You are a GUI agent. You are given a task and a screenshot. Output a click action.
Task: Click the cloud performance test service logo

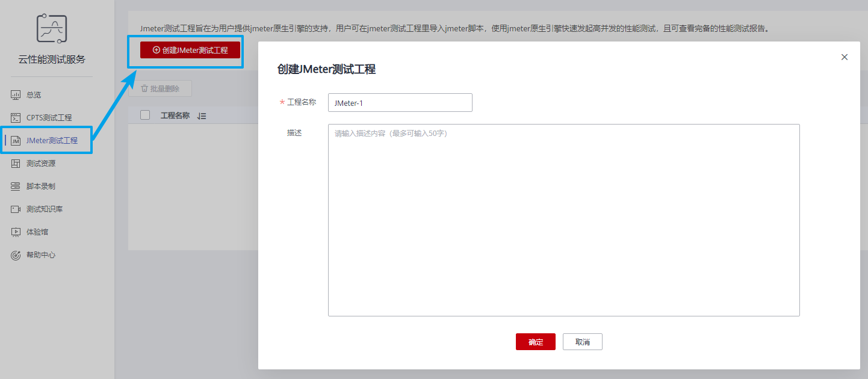(52, 28)
